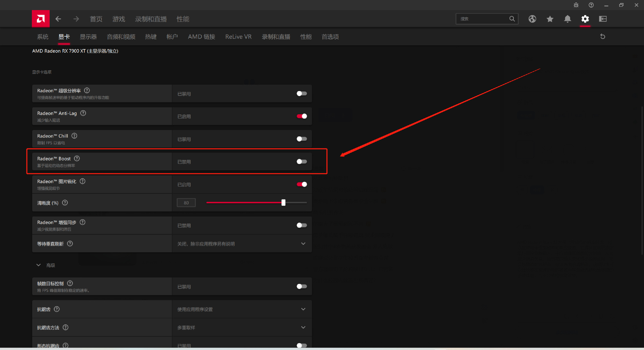Switch to the 系统 tab

43,37
